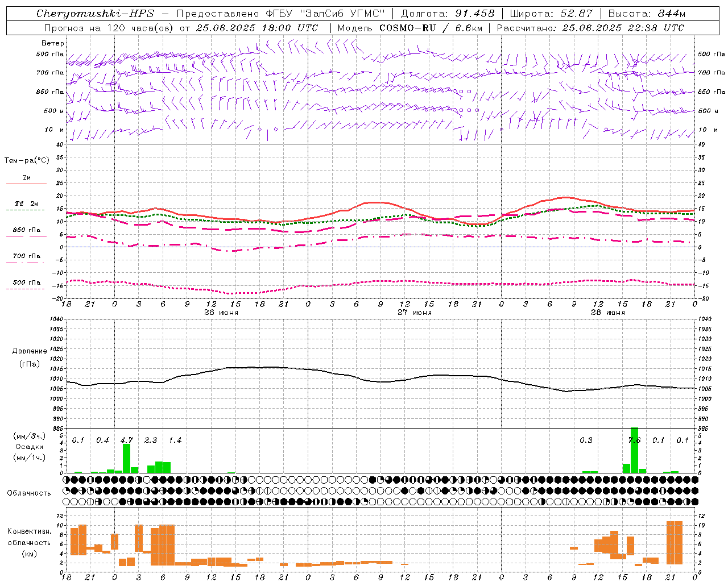Click the Cheryomushki-HPS station title
Viewport: 728px width, 582px height.
click(x=95, y=14)
